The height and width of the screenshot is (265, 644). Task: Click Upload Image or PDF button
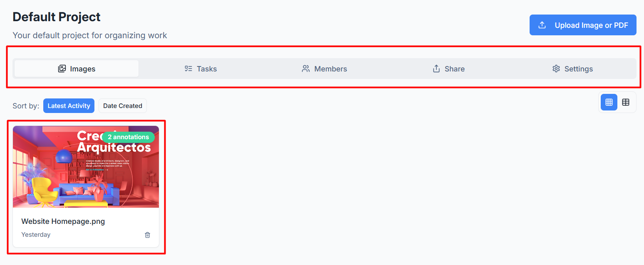(x=583, y=25)
